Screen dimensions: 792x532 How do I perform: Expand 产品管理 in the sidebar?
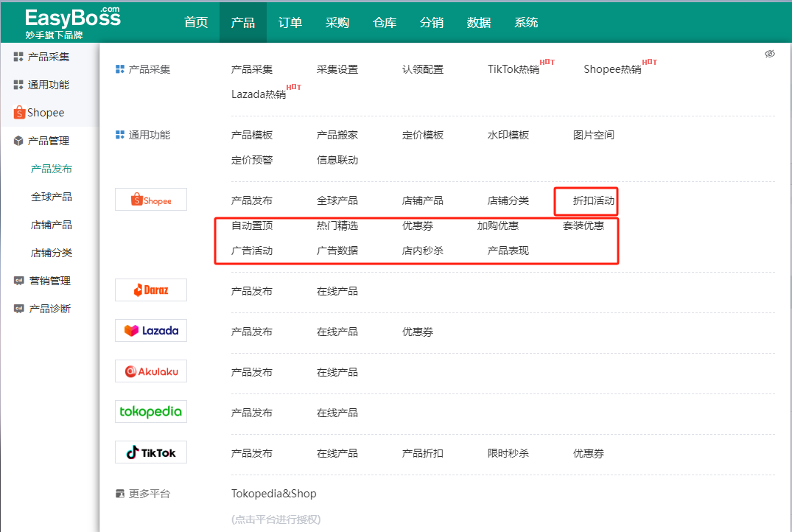pyautogui.click(x=49, y=141)
